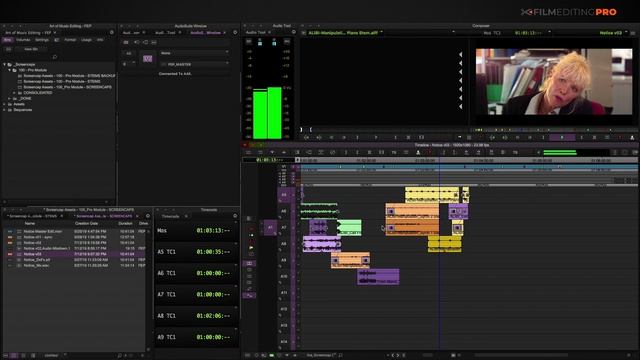Click the red Lift/Overwrite segment mode arrow in the Smart Tool
This screenshot has height=360, width=640.
tap(251, 229)
